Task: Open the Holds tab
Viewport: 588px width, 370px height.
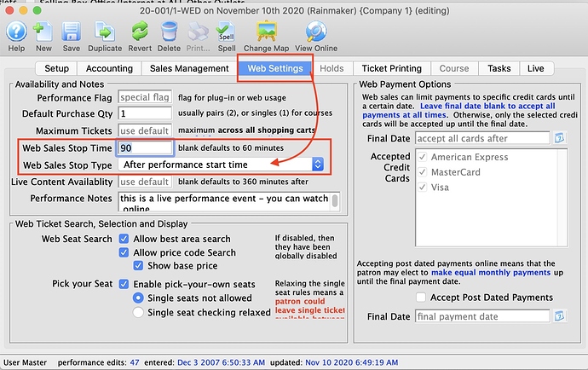Action: click(331, 68)
